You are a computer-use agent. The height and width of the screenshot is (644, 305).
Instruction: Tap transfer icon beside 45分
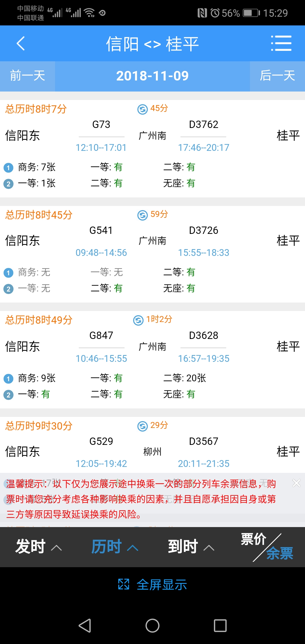click(142, 109)
